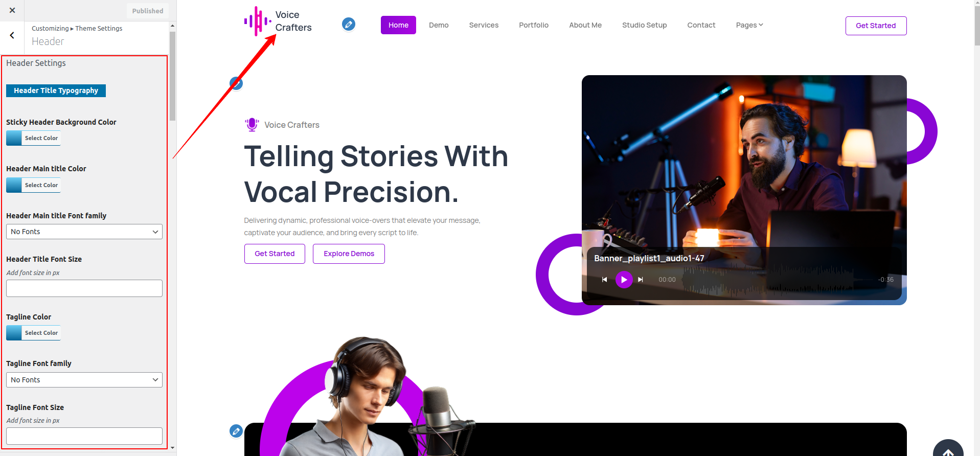This screenshot has height=456, width=980.
Task: Click the Get Started button in the header
Action: (x=876, y=26)
